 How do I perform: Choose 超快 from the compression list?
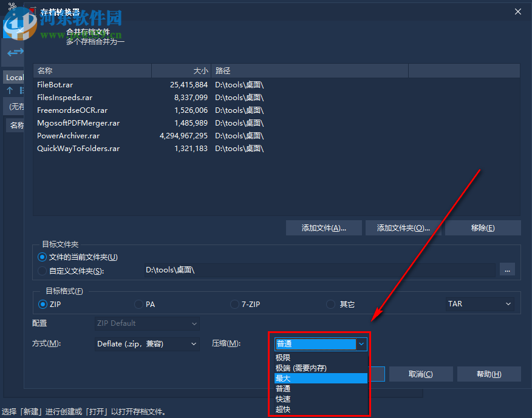click(x=282, y=410)
